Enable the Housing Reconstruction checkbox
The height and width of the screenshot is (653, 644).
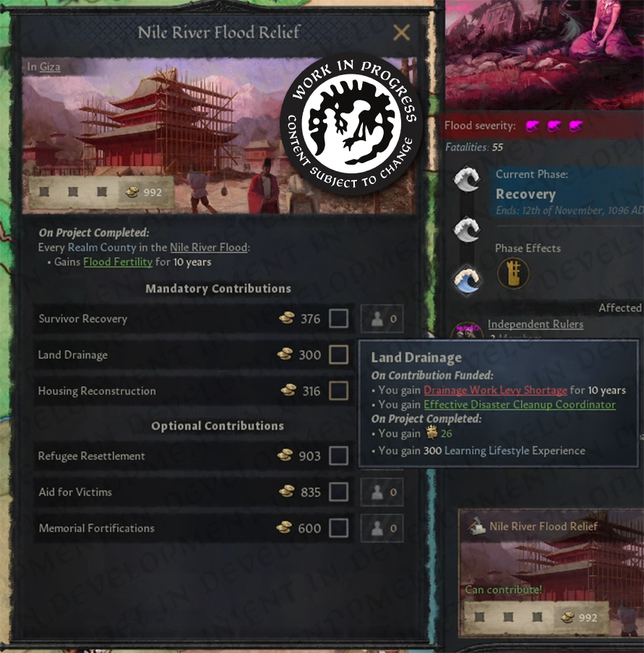pos(338,391)
